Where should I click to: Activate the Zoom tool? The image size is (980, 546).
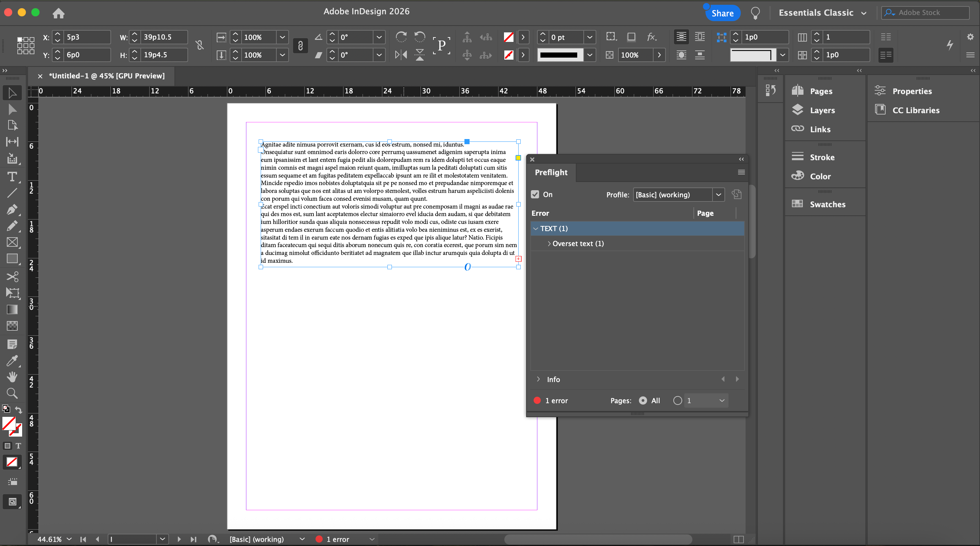click(12, 393)
